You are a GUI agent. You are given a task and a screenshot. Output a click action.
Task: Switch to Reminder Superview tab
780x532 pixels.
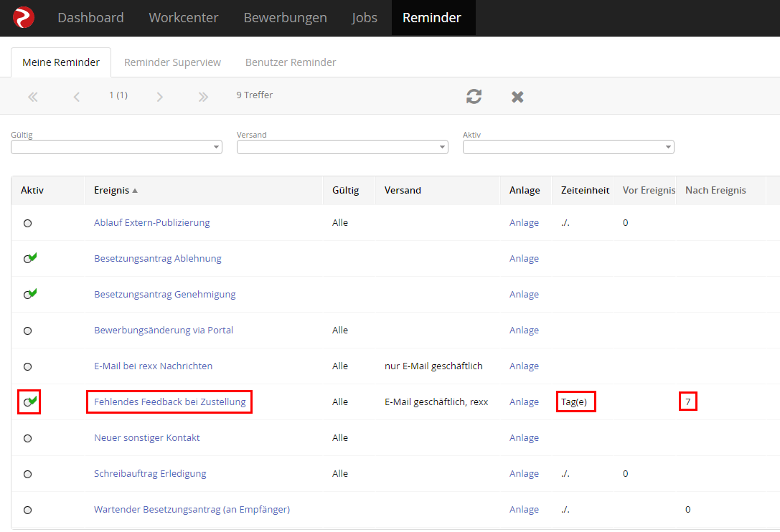tap(172, 62)
